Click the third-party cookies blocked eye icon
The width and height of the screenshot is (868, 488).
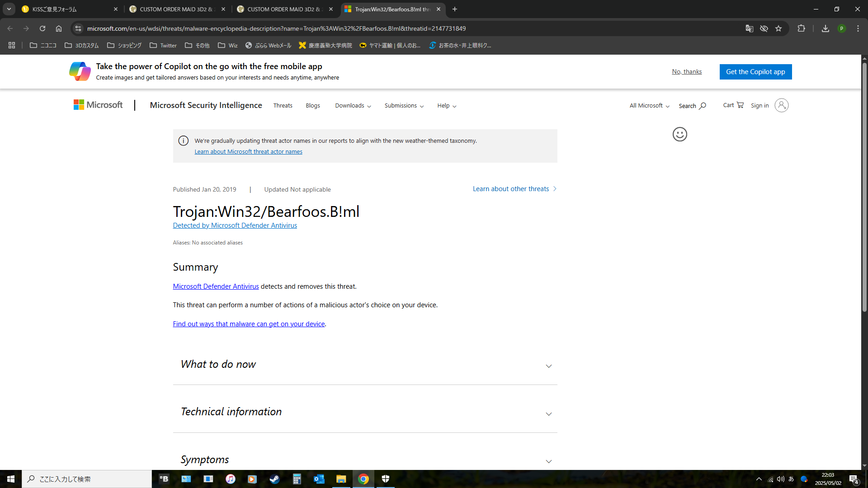(x=764, y=28)
